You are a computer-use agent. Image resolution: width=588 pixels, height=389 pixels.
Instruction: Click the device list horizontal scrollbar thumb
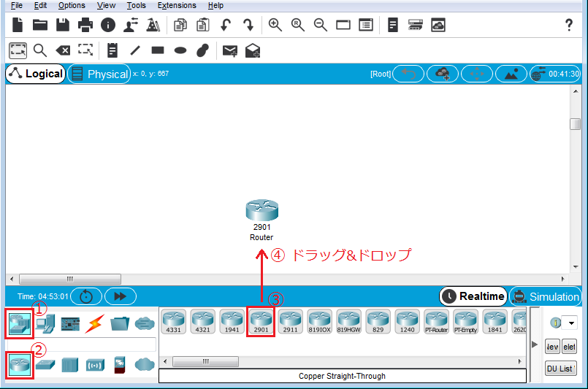(205, 362)
